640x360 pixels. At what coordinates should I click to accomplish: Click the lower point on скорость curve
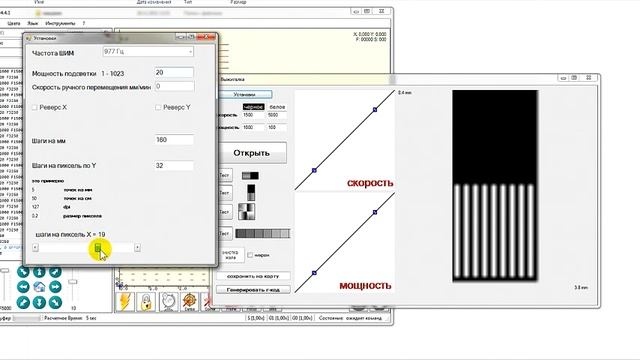tap(314, 170)
